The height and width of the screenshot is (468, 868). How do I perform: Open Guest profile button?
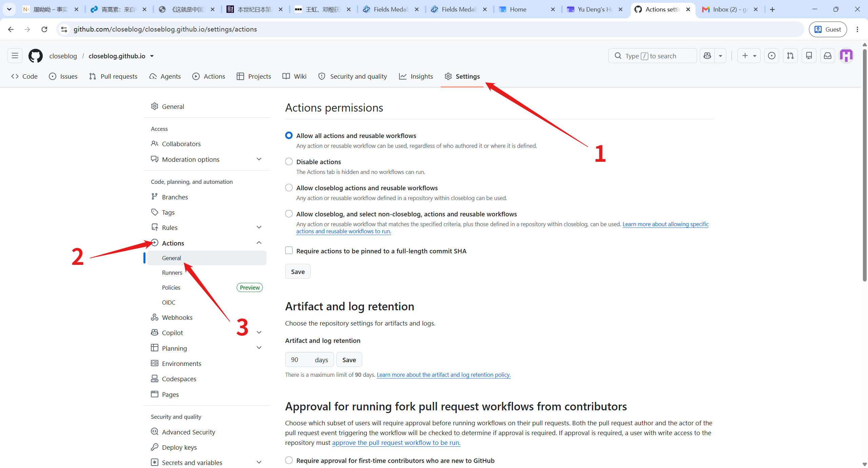click(828, 29)
